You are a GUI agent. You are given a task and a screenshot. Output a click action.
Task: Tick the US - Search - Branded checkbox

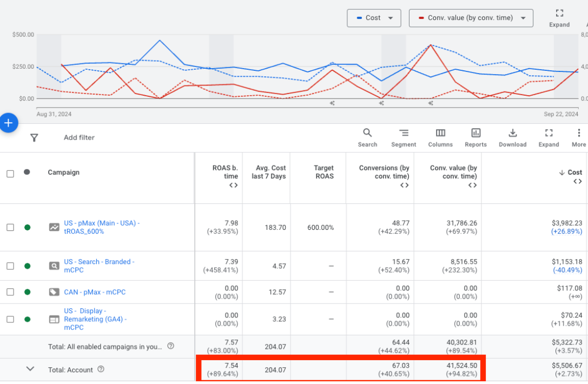pyautogui.click(x=10, y=266)
